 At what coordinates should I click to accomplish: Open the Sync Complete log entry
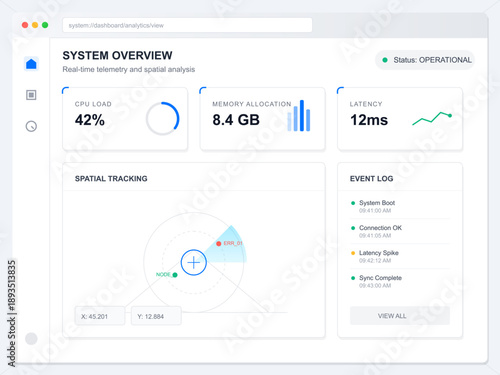pyautogui.click(x=400, y=281)
